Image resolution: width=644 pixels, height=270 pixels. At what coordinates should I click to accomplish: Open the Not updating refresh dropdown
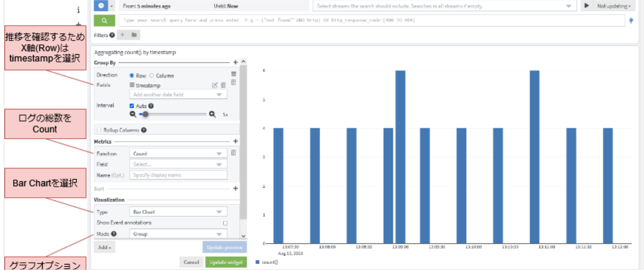pyautogui.click(x=613, y=6)
